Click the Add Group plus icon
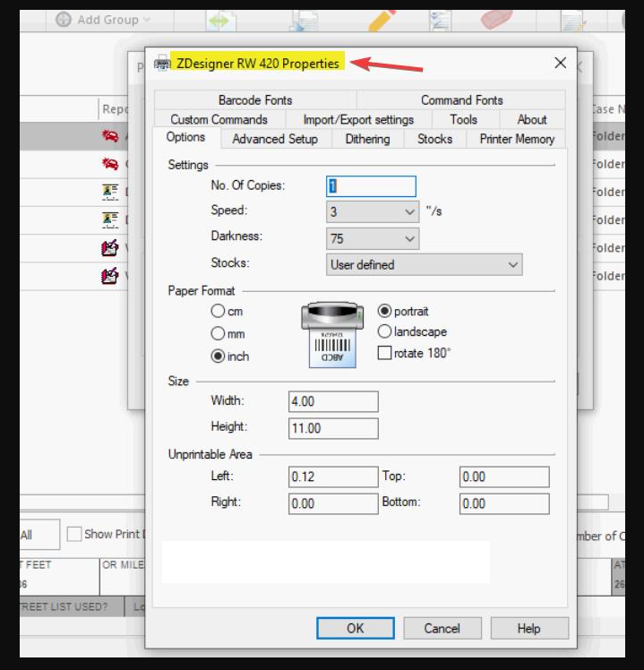The image size is (644, 670). [64, 19]
